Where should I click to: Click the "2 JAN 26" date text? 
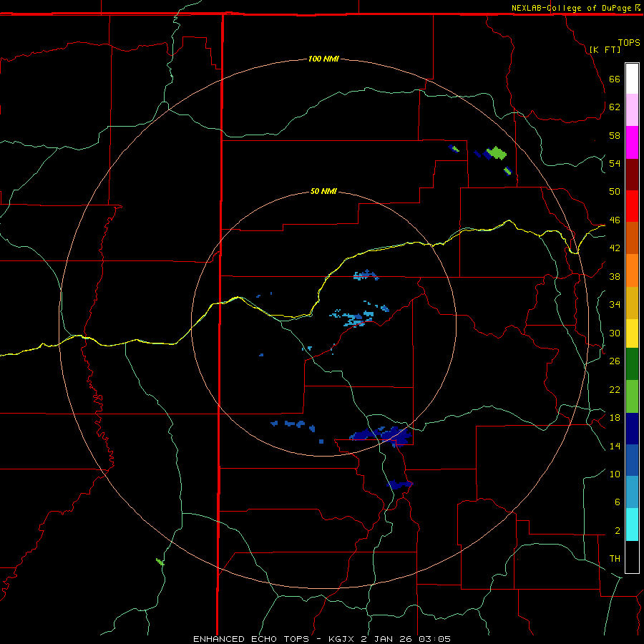coord(387,639)
